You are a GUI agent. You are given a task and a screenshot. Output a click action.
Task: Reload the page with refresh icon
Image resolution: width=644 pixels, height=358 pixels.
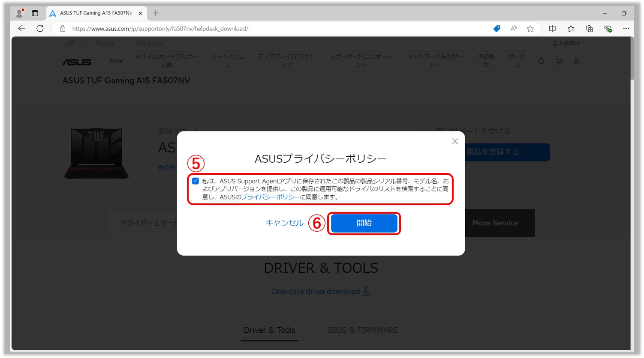point(40,28)
